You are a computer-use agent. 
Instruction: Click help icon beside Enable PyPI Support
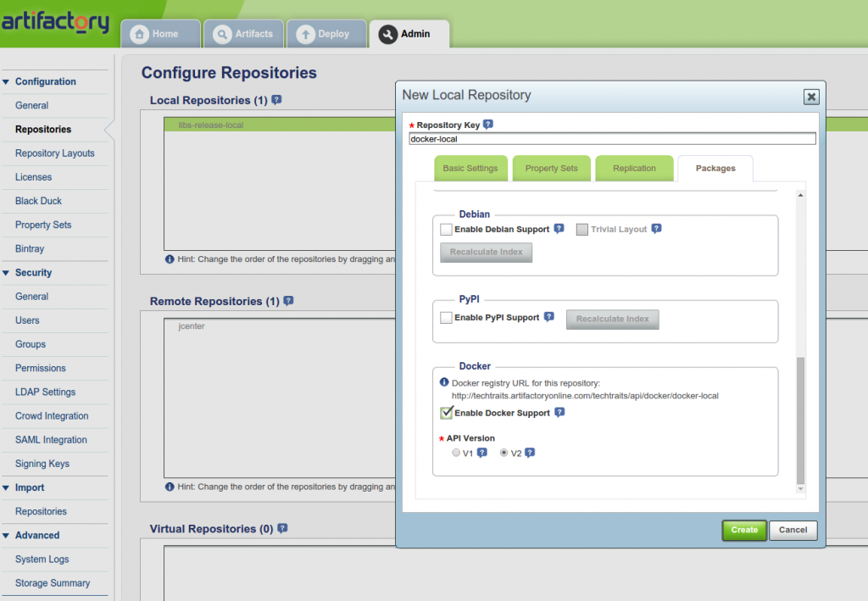[x=549, y=317]
